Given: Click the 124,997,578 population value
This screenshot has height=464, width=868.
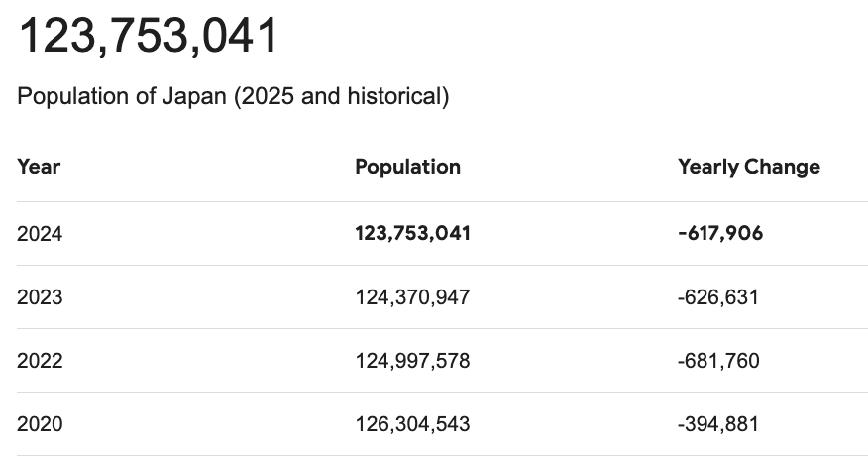Looking at the screenshot, I should [x=412, y=361].
